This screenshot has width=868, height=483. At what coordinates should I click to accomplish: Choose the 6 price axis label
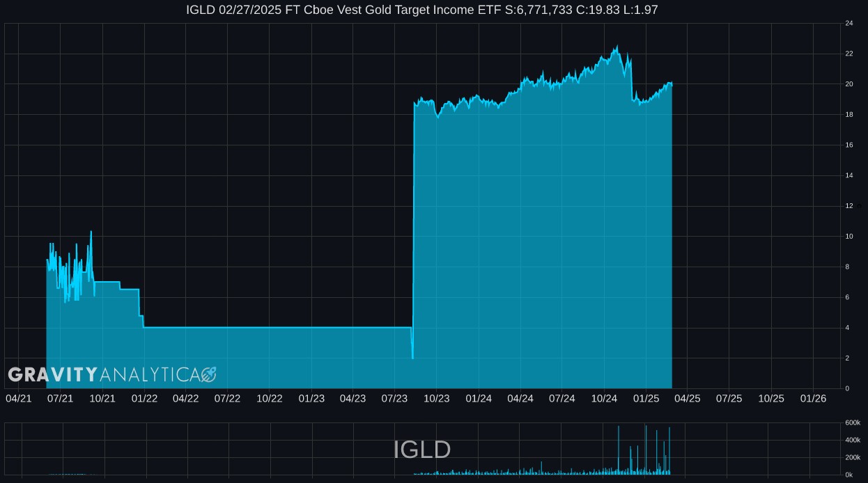tap(847, 297)
